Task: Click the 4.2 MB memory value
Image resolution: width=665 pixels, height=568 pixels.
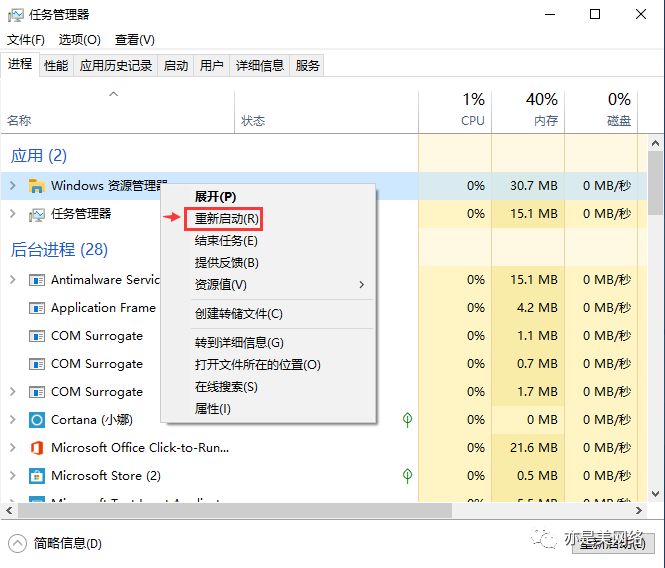Action: [x=537, y=308]
